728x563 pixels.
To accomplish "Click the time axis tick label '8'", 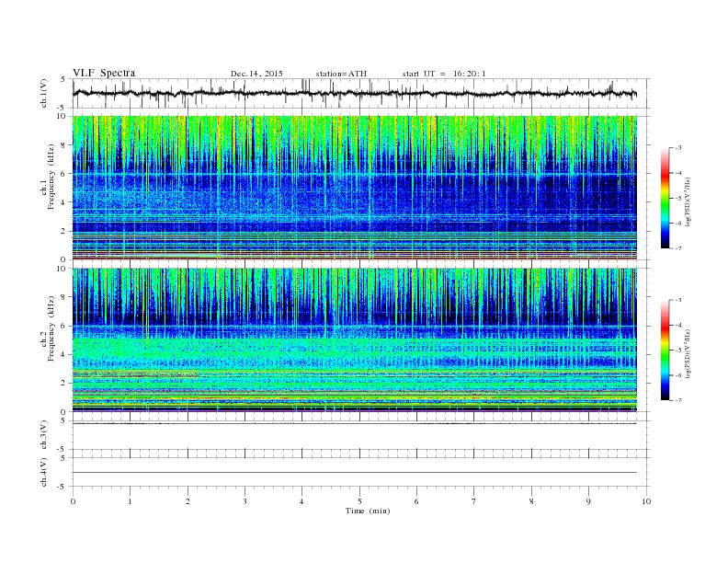I will tap(531, 501).
